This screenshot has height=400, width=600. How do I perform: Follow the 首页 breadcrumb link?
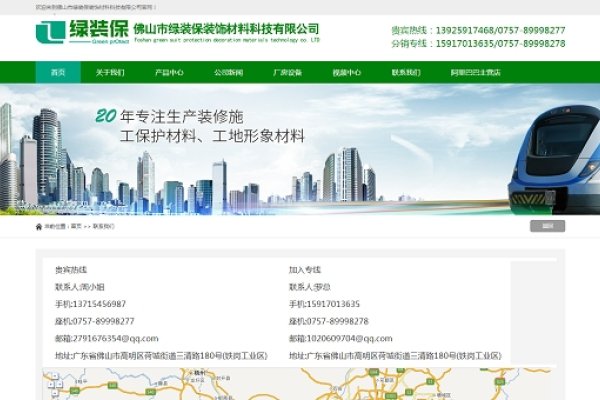tap(76, 226)
